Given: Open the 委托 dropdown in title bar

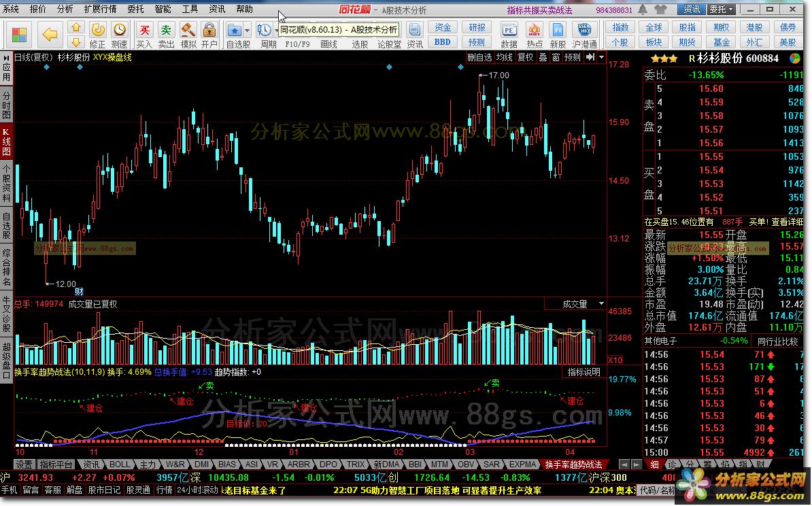Looking at the screenshot, I should coord(722,10).
